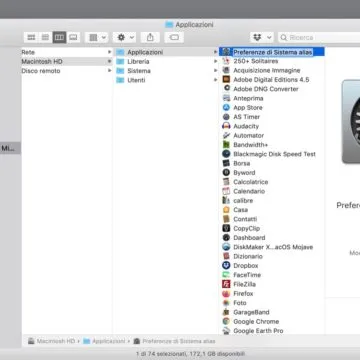Screen dimensions: 360x360
Task: Select the CopyClip icon
Action: click(226, 228)
